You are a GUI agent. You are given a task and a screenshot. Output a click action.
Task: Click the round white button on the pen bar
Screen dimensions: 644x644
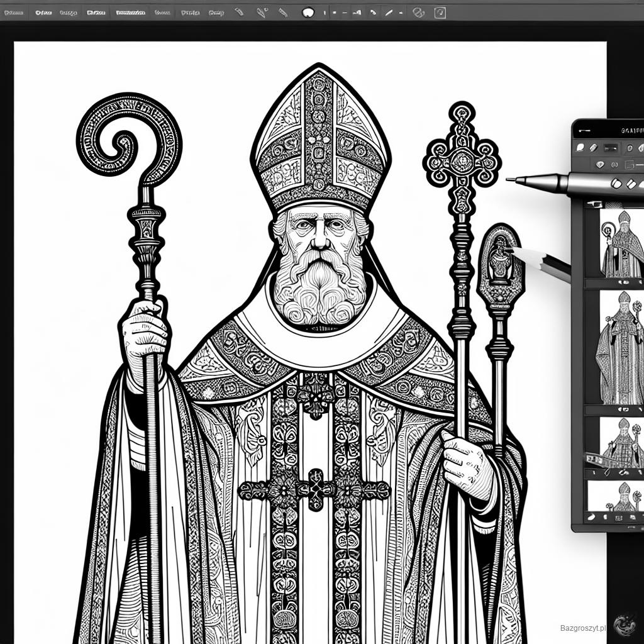616,183
